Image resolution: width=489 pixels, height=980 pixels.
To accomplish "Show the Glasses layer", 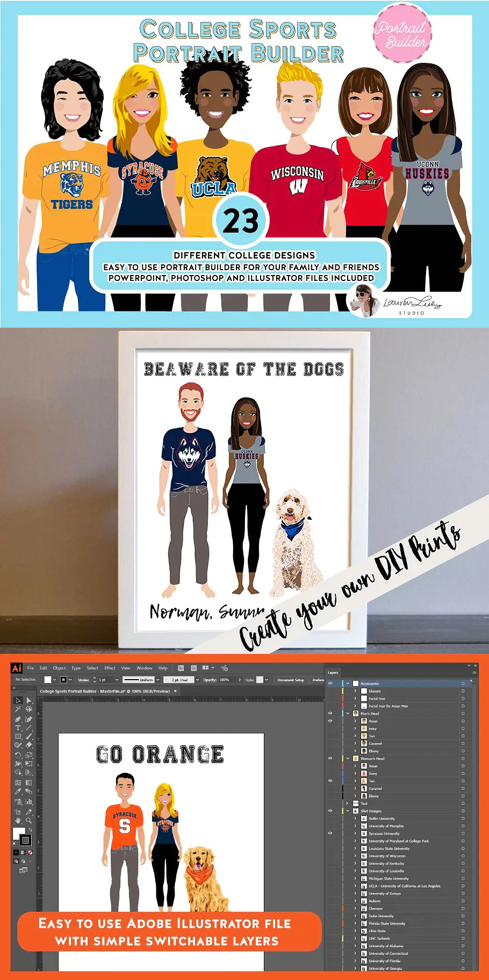I will tap(330, 691).
